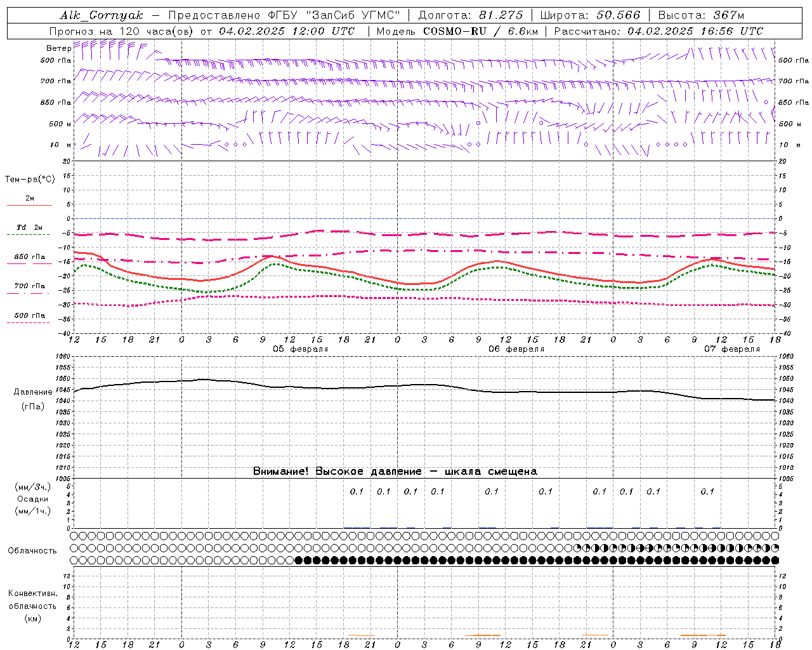Select the 'Широта: 50.566' latitude value

pos(590,15)
